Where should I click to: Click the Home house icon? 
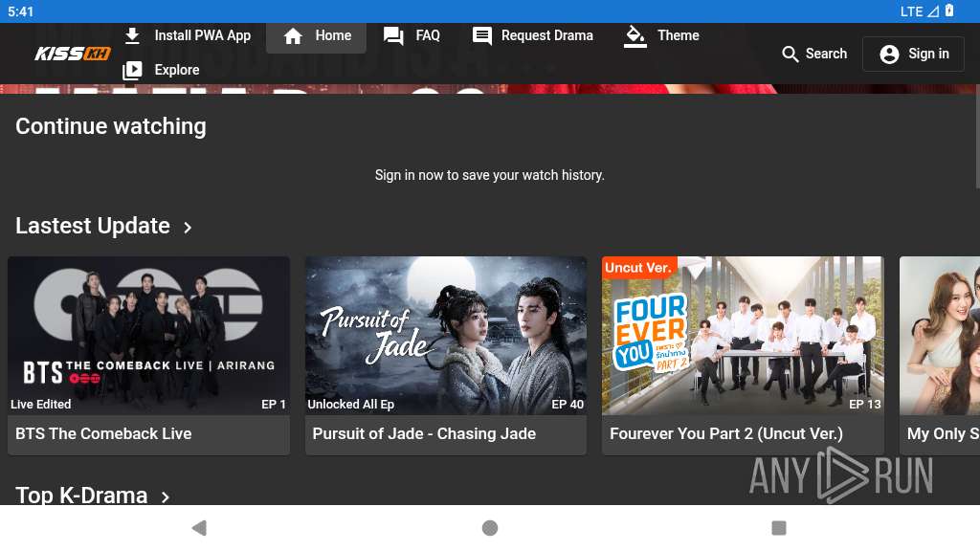pyautogui.click(x=293, y=35)
